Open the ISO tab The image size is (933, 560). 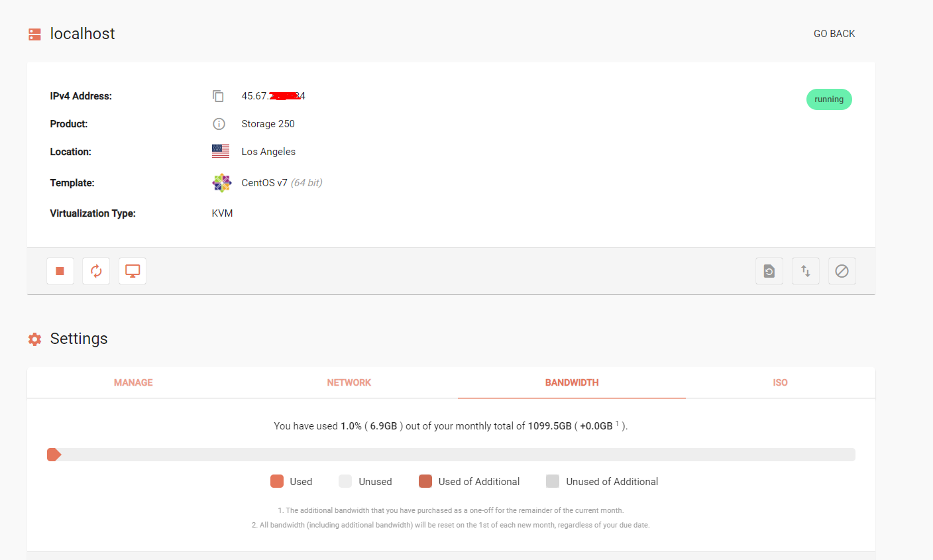780,382
